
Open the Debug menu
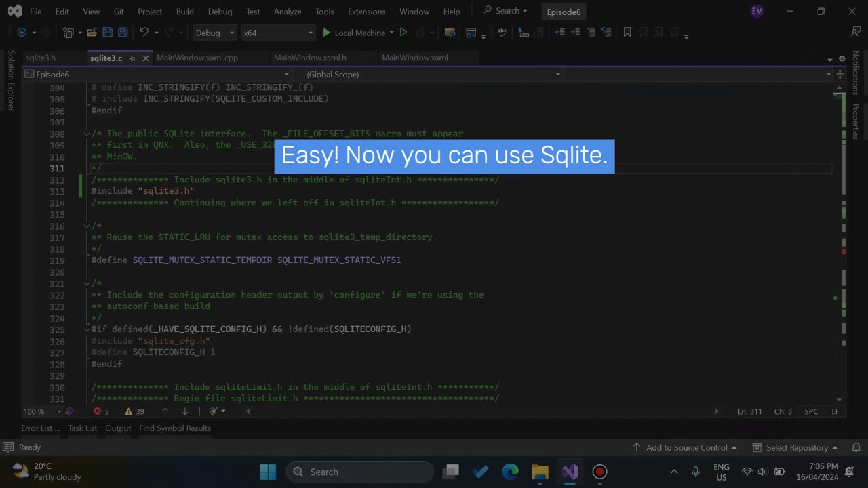pos(220,12)
